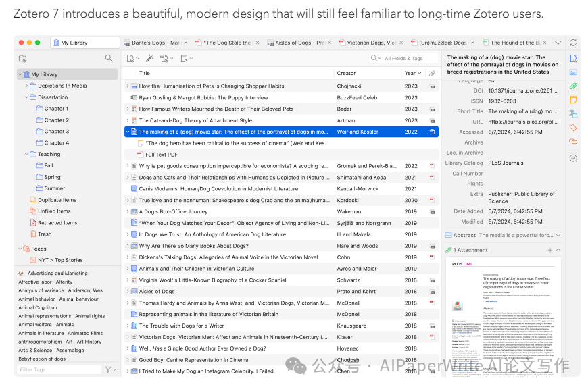The image size is (588, 389).
Task: Jump to Notes section via side icon
Action: coord(573,100)
